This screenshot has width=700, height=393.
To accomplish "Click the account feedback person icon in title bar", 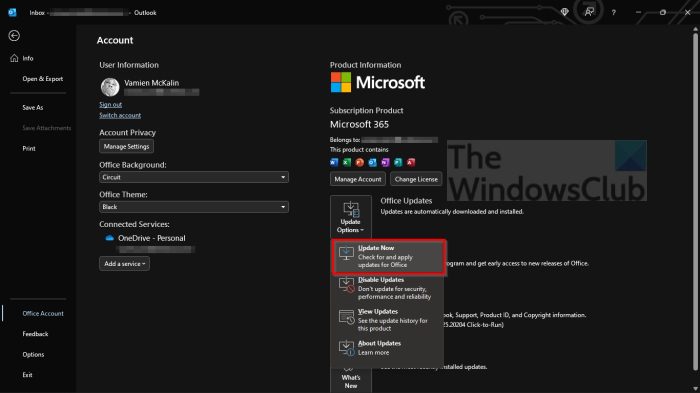I will [x=589, y=12].
